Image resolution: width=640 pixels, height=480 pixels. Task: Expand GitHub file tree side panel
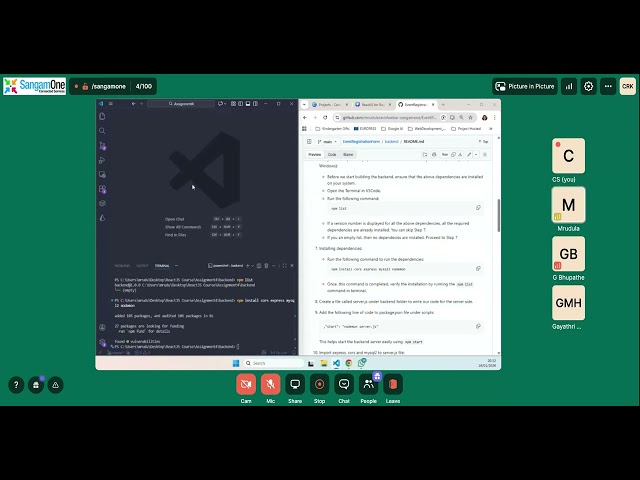pos(309,142)
